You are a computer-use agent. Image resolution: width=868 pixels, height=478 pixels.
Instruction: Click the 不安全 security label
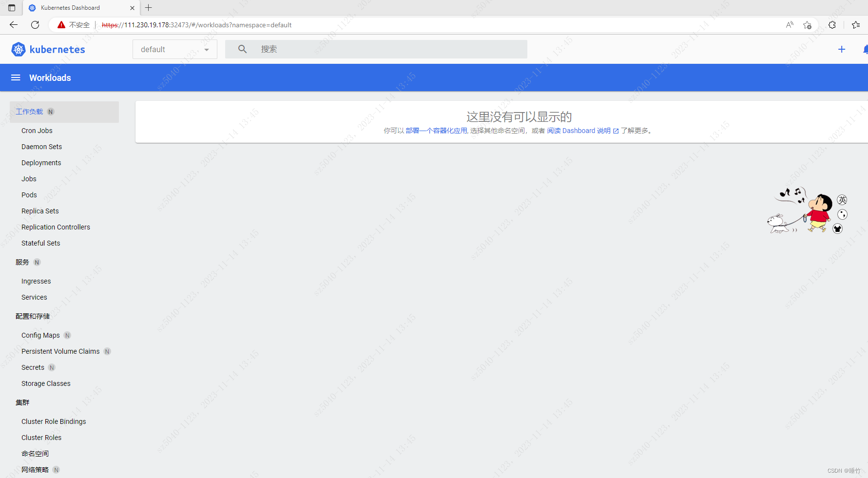79,25
